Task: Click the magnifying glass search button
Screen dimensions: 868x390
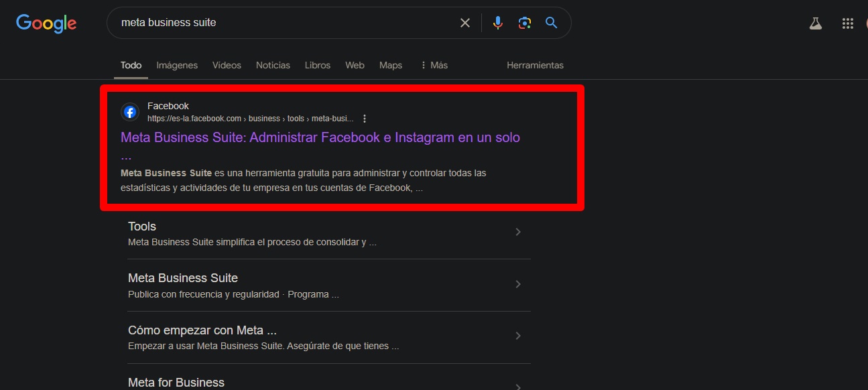Action: pos(552,23)
